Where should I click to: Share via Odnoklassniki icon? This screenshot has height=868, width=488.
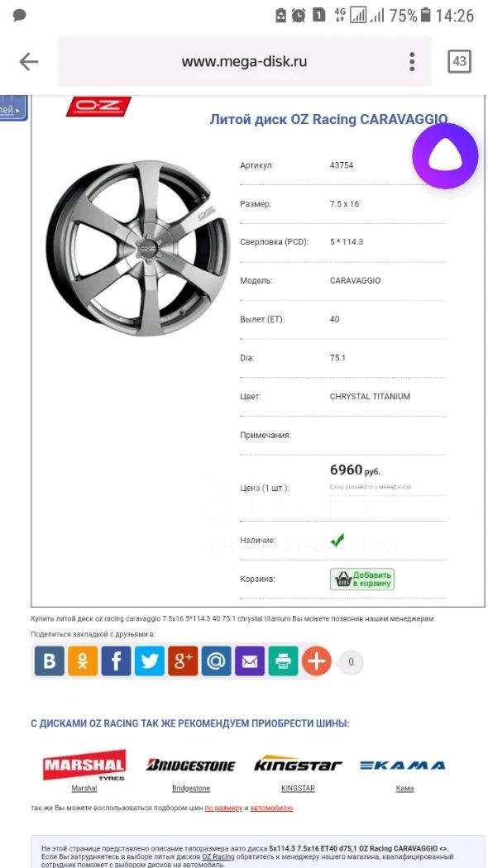(83, 661)
